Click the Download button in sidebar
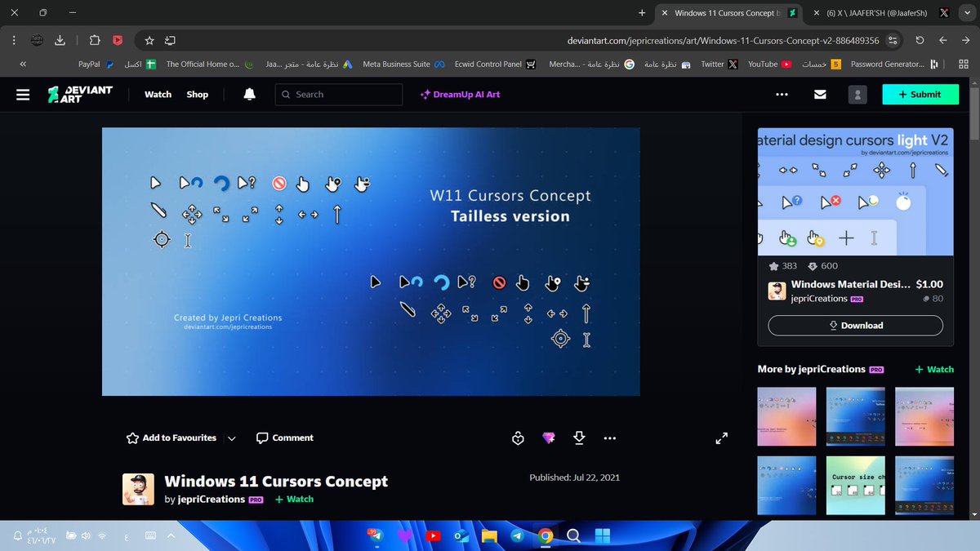This screenshot has height=551, width=980. (x=855, y=325)
